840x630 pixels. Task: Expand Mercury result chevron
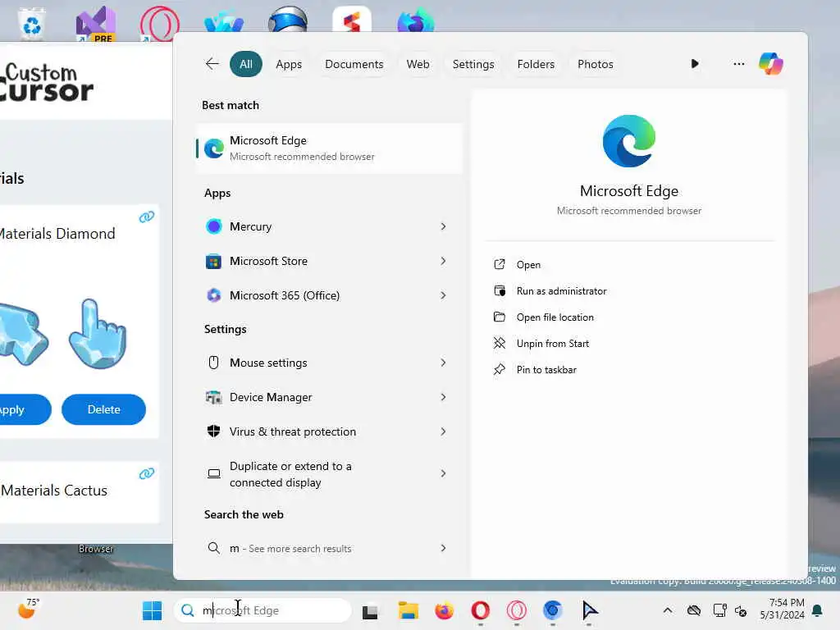[x=443, y=226]
